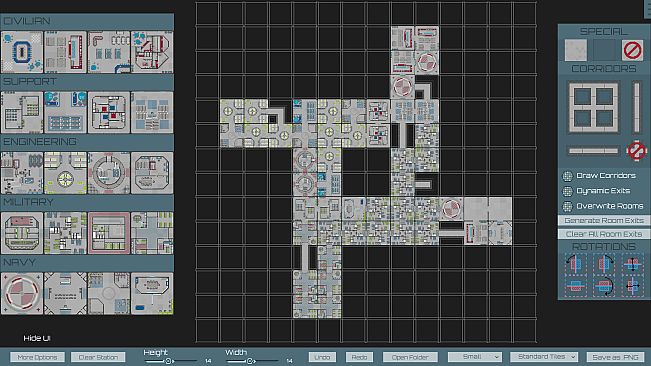
Task: Select the Military tile with red border
Action: tap(109, 233)
